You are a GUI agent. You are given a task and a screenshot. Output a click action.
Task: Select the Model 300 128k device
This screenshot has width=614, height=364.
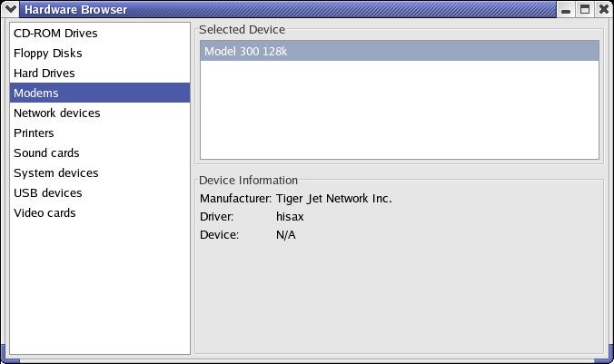coord(400,51)
